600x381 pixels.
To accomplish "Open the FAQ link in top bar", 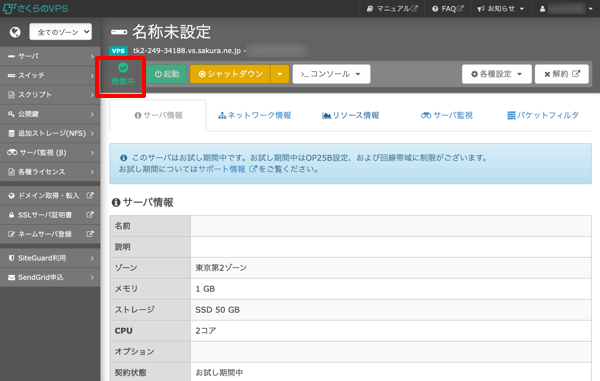I will 447,8.
